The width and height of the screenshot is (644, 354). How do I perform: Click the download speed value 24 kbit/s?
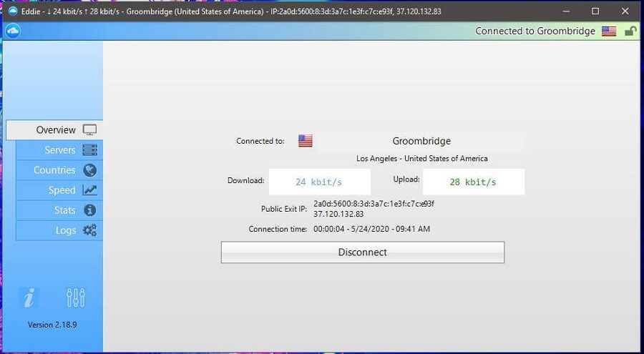319,182
